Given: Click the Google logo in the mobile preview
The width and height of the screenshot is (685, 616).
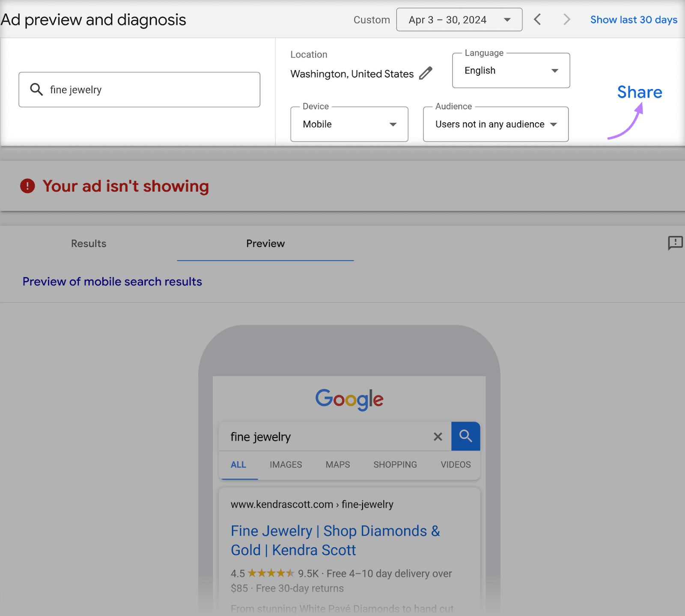Looking at the screenshot, I should (x=349, y=399).
